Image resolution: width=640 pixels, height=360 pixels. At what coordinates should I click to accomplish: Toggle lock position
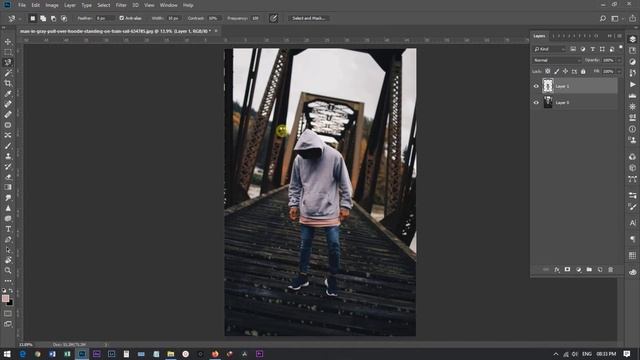(x=565, y=71)
